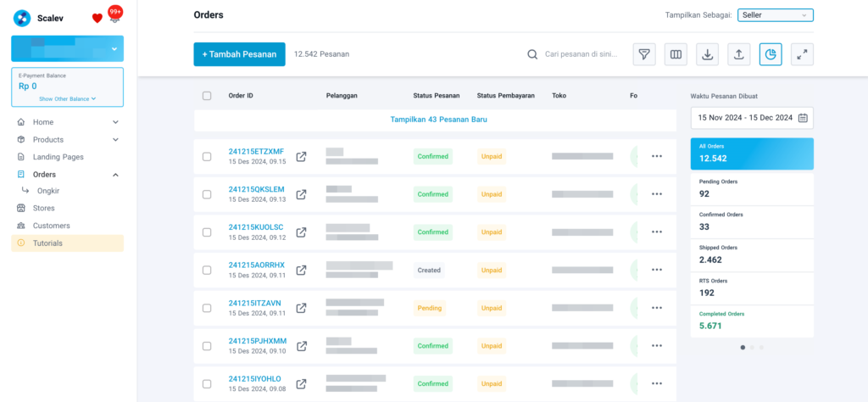Collapse the Orders menu chevron
Image resolution: width=868 pixels, height=402 pixels.
[115, 175]
